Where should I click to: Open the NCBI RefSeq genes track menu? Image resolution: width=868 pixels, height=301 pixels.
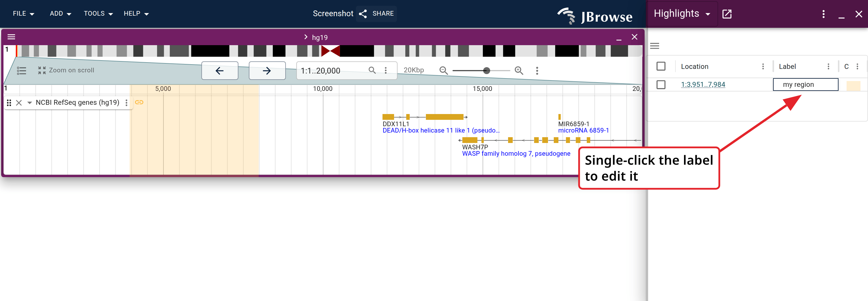click(x=126, y=102)
